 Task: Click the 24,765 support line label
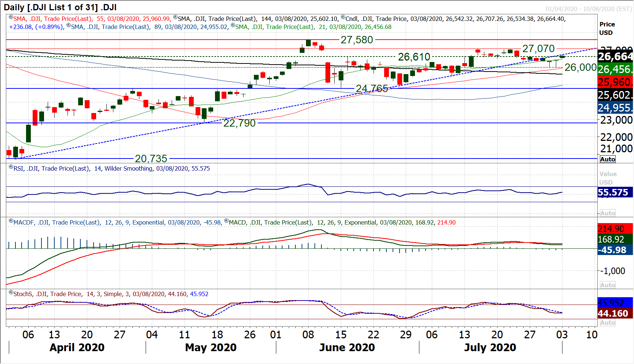(x=372, y=88)
